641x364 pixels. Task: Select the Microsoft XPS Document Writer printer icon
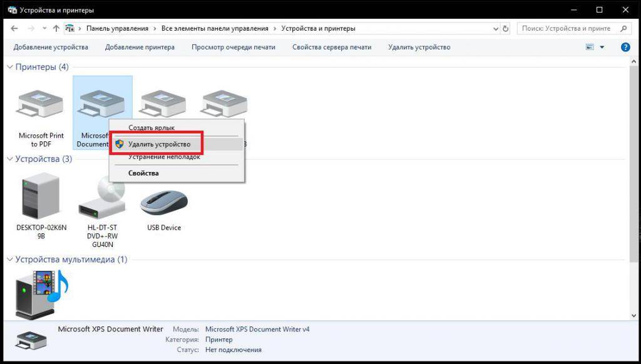tap(102, 104)
